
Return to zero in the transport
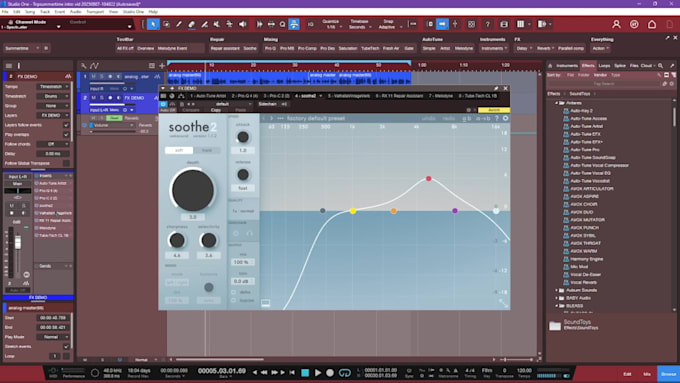[x=292, y=372]
